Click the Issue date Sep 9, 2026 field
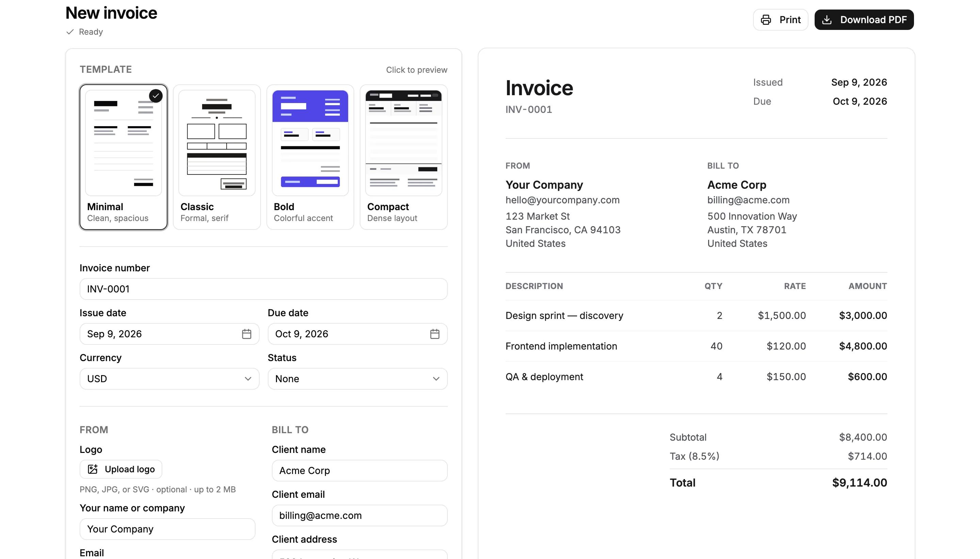 [x=169, y=334]
